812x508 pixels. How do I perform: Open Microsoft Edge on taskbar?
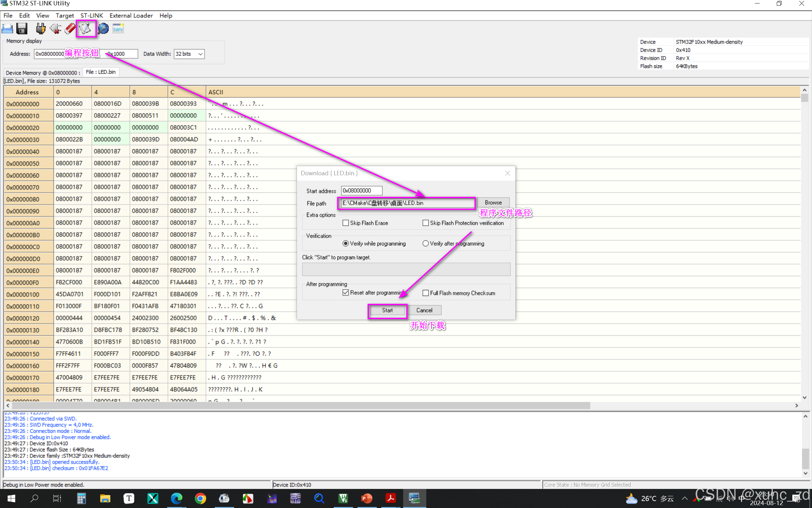pos(176,498)
